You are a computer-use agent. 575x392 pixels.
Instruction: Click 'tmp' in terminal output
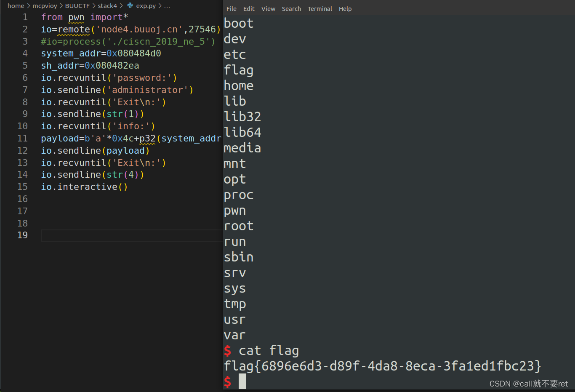(x=235, y=304)
